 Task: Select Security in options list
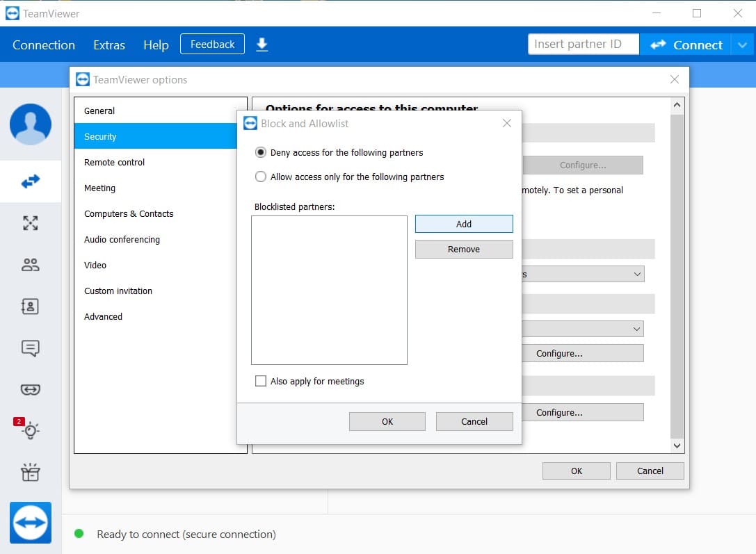click(x=156, y=136)
